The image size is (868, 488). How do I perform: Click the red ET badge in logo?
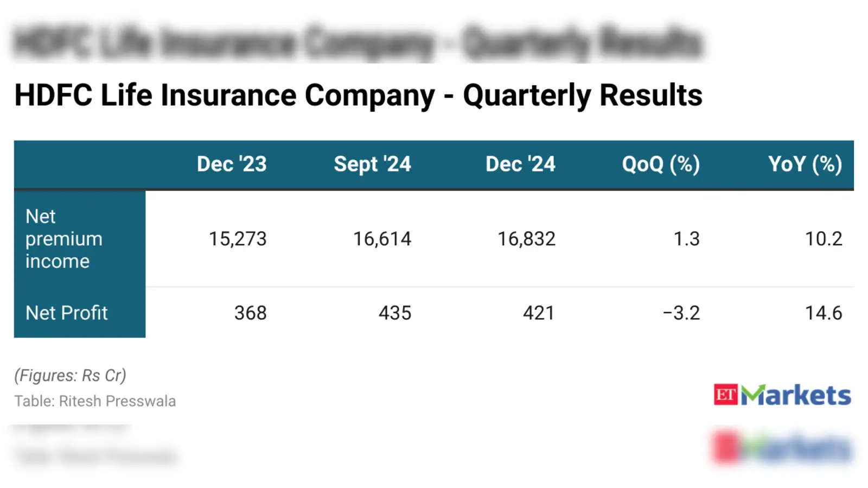point(725,395)
